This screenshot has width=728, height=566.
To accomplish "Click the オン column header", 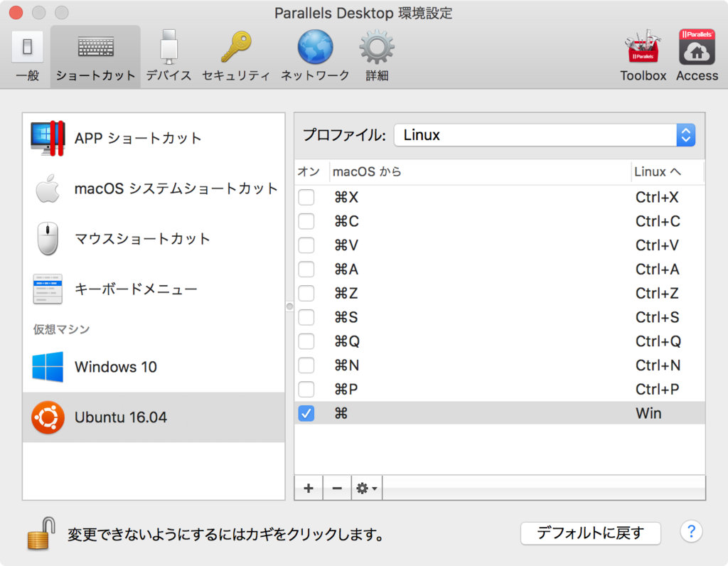I will click(311, 172).
